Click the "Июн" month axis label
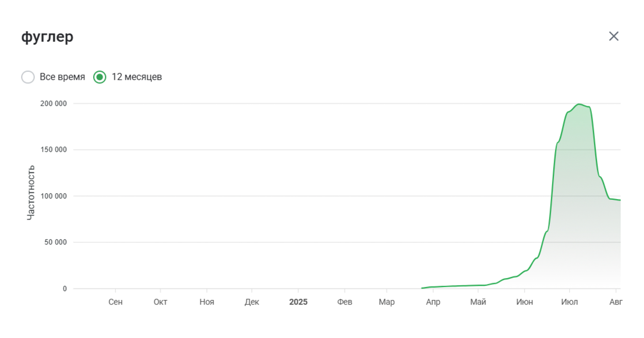This screenshot has height=338, width=644. click(525, 302)
